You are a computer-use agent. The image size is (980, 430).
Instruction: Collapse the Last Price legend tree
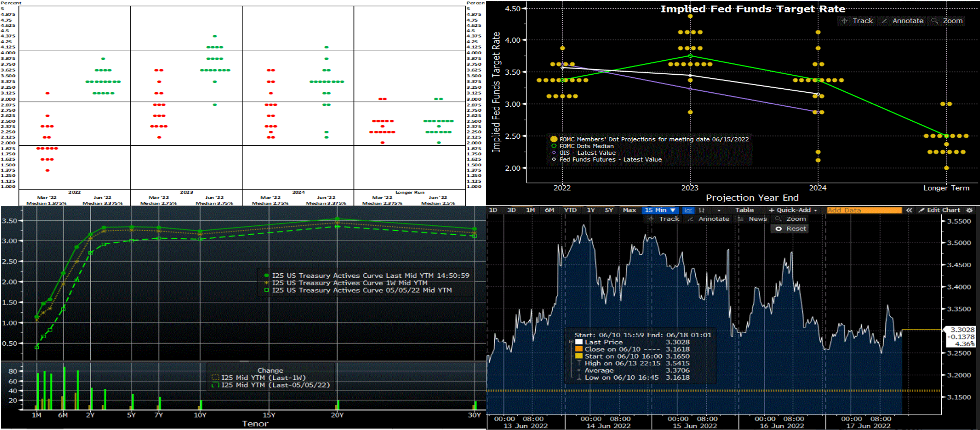click(571, 342)
